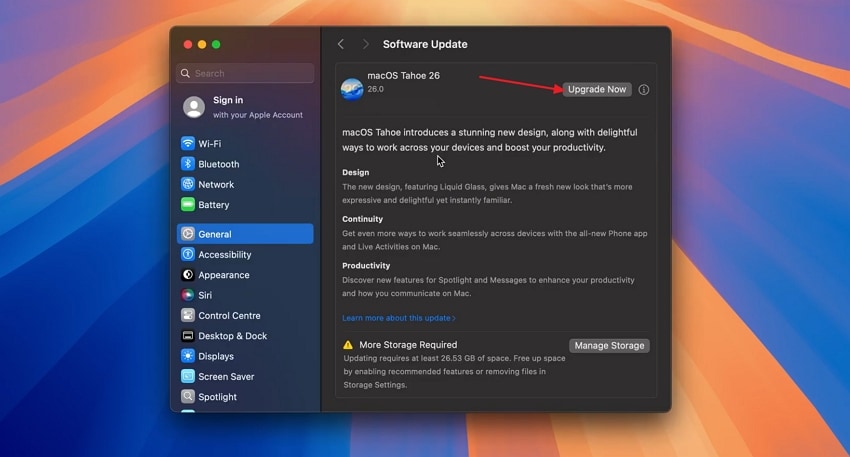Open Control Centre settings
Viewport: 850px width, 457px height.
pyautogui.click(x=245, y=315)
